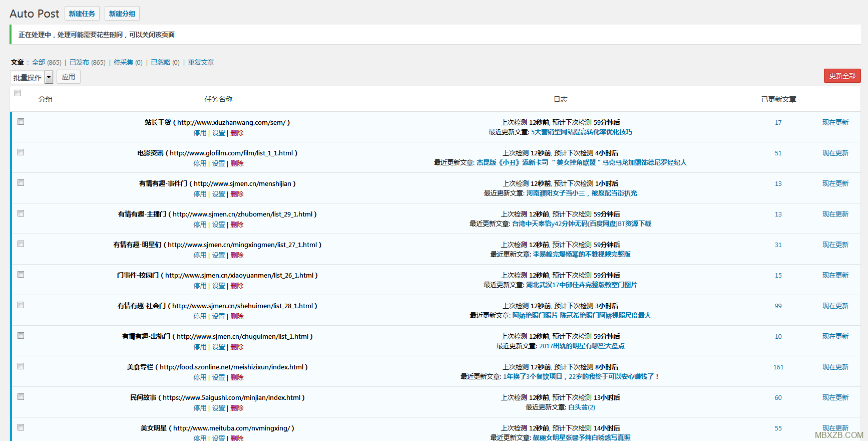
Task: Click 删除 for the 有情有趣-明星们 task
Action: [x=237, y=256]
